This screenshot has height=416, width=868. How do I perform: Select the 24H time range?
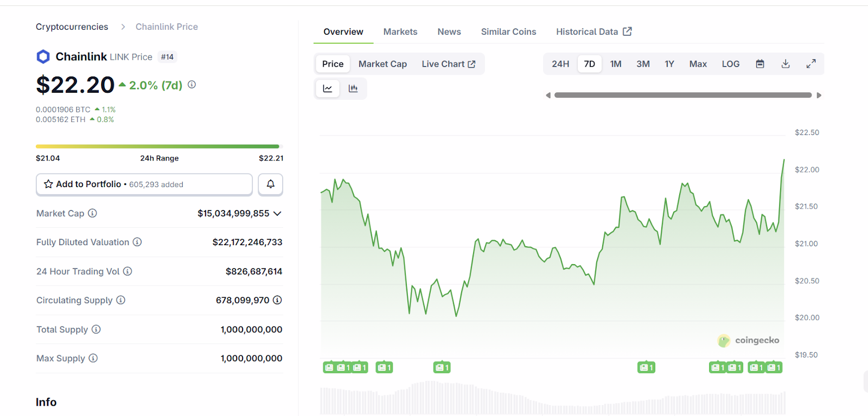560,64
